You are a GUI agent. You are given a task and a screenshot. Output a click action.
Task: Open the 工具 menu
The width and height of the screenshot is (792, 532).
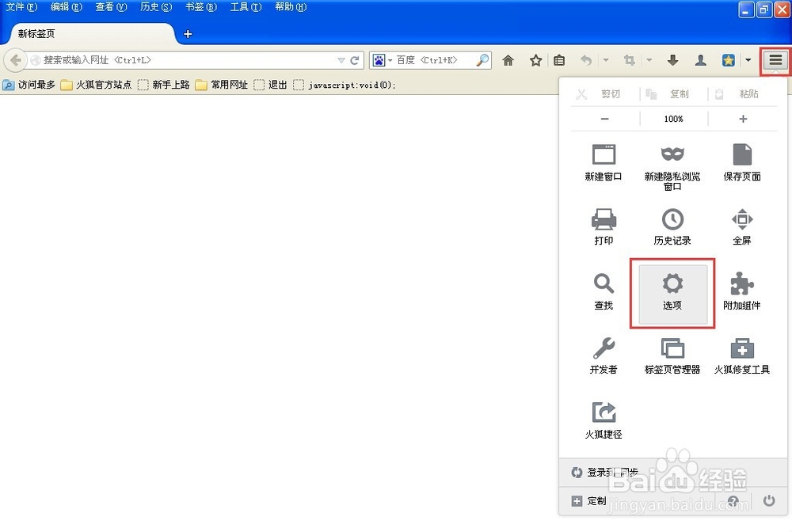245,7
